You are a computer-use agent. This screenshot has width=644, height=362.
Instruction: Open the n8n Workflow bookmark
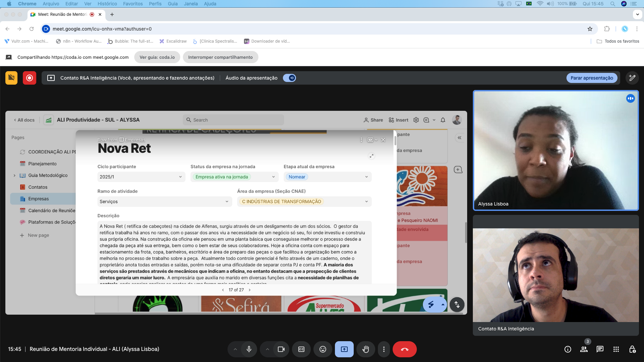click(x=79, y=41)
